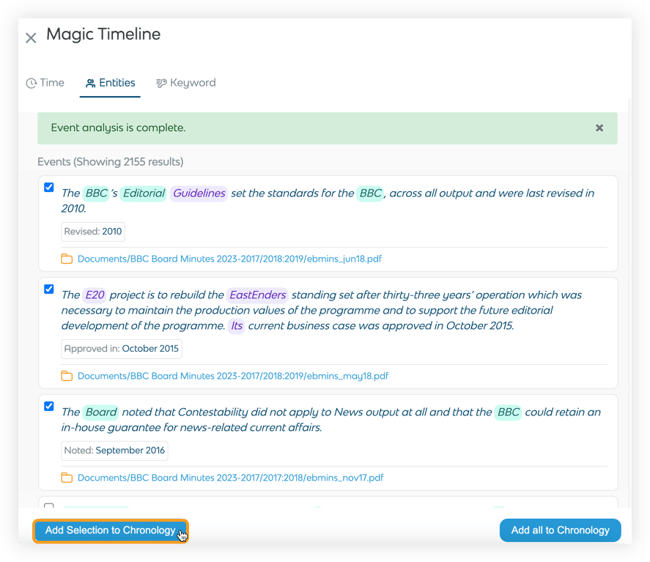This screenshot has height=562, width=650.
Task: Close the Magic Timeline panel
Action: pyautogui.click(x=31, y=38)
